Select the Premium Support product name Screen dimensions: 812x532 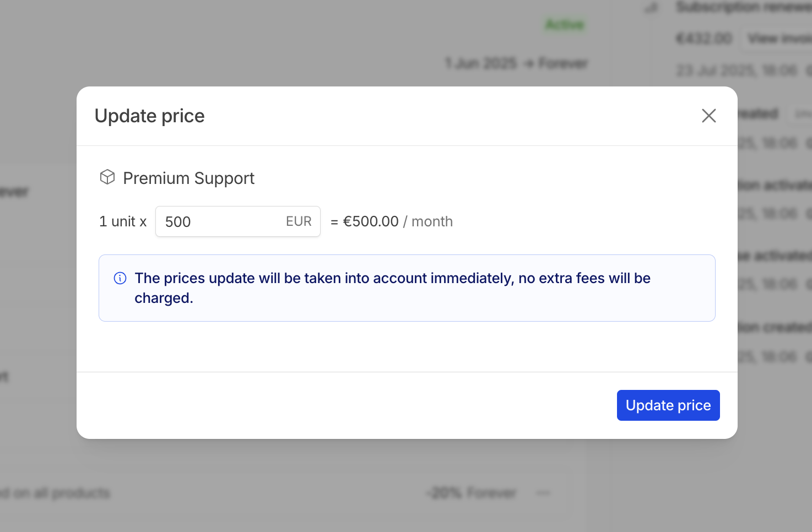pos(188,178)
